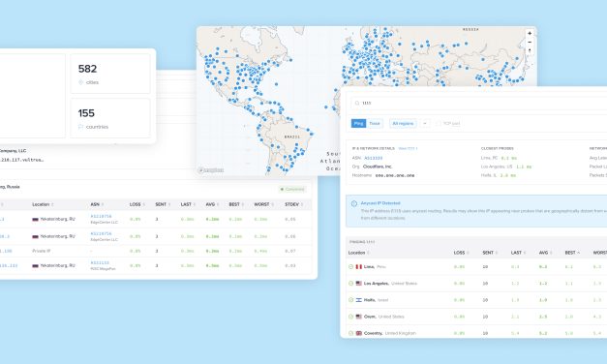The height and width of the screenshot is (364, 607).
Task: Click the Private IP cell in traceroute table
Action: [42, 251]
